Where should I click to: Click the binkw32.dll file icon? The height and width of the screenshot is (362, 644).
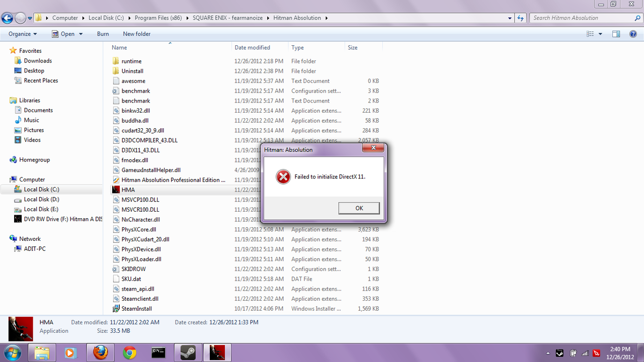coord(116,111)
